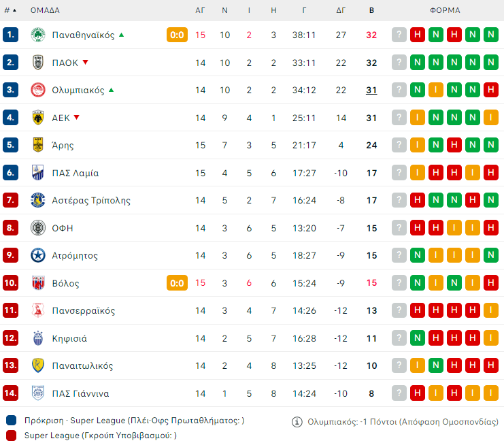Click the ΟΦΗ first orange Ι form badge
The height and width of the screenshot is (443, 504).
coord(454,228)
